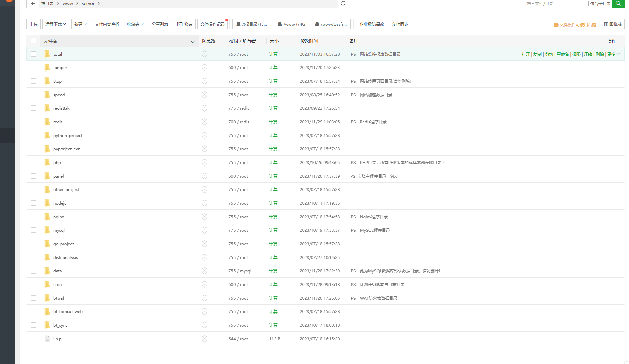
Task: Click tamper-proof shield icon for lib.pl
Action: point(204,339)
